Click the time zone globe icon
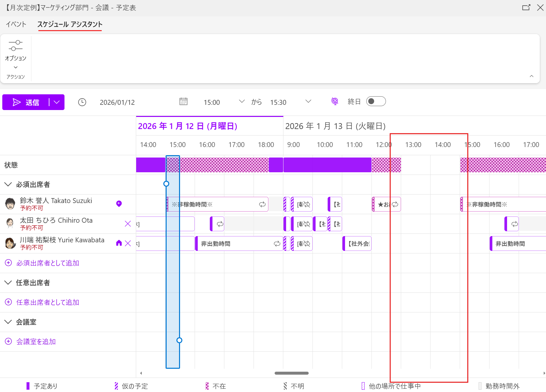Image resolution: width=546 pixels, height=392 pixels. [x=335, y=102]
